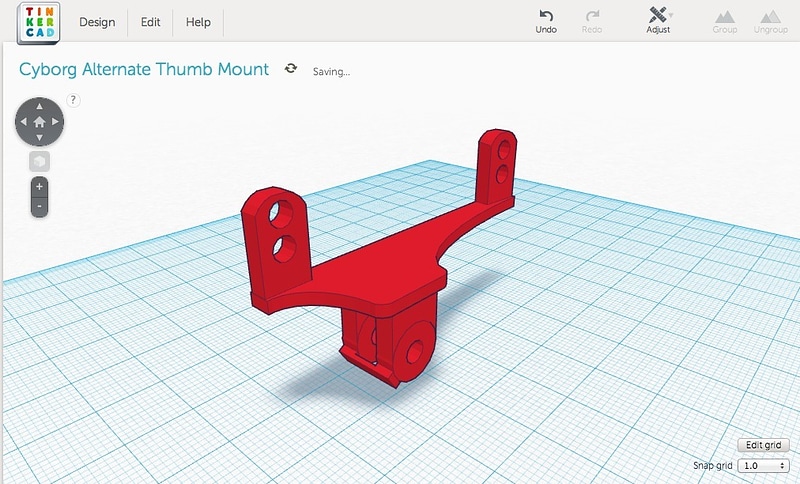
Task: Orbit view down with the down arrow
Action: (x=39, y=138)
